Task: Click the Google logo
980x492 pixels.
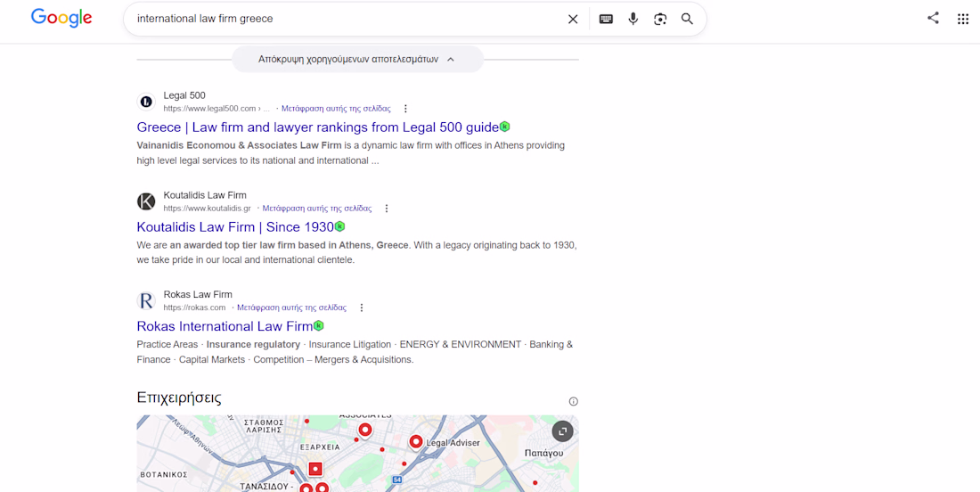Action: pos(61,19)
